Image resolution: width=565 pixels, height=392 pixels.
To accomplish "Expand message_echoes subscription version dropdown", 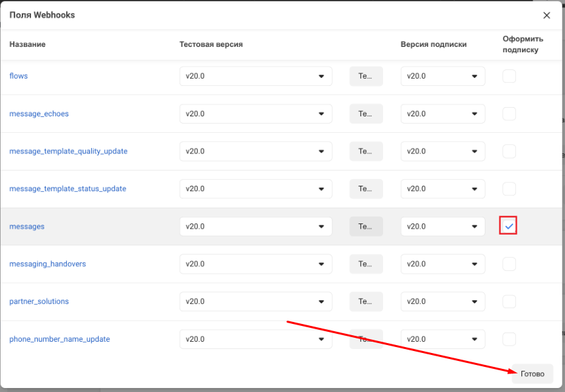I will [x=443, y=114].
